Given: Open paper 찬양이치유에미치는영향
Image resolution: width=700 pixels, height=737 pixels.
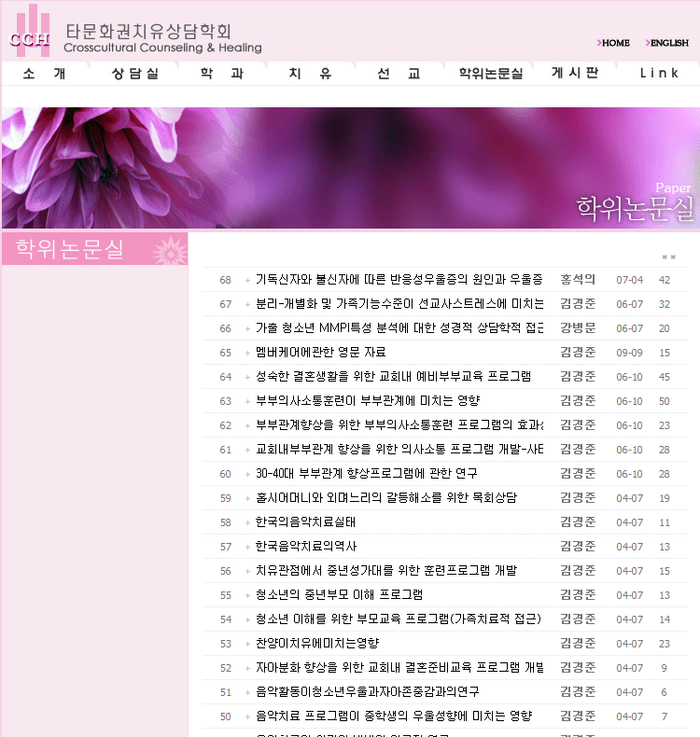Looking at the screenshot, I should pyautogui.click(x=317, y=644).
